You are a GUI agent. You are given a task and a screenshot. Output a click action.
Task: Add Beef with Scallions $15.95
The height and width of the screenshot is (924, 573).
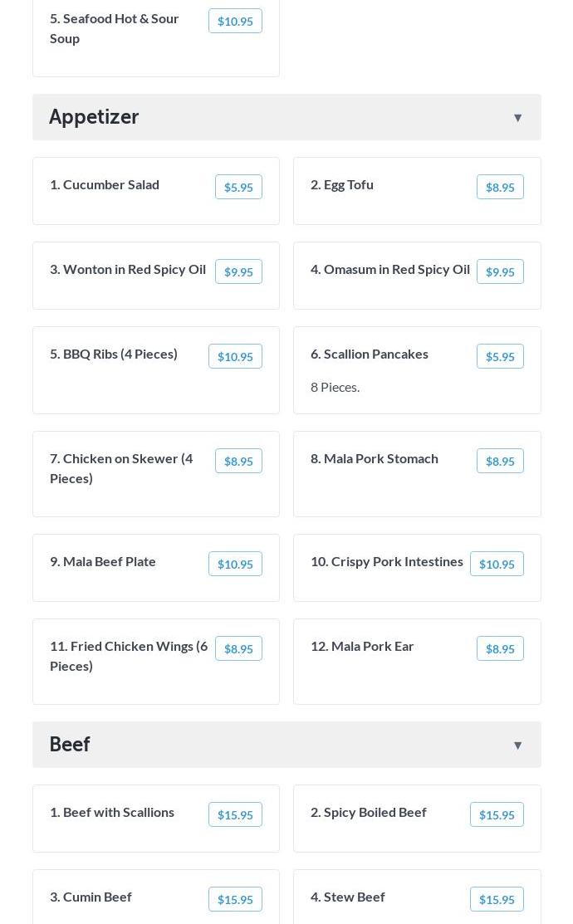coord(235,815)
